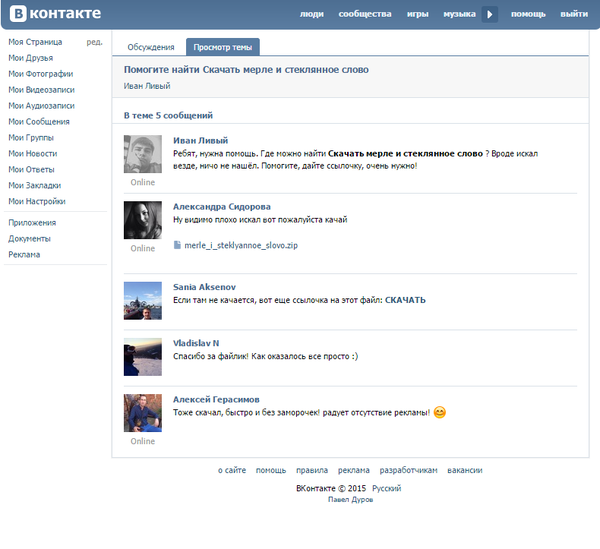Screen dimensions: 600x549
Task: Open the разработчикам footer link
Action: click(x=408, y=470)
